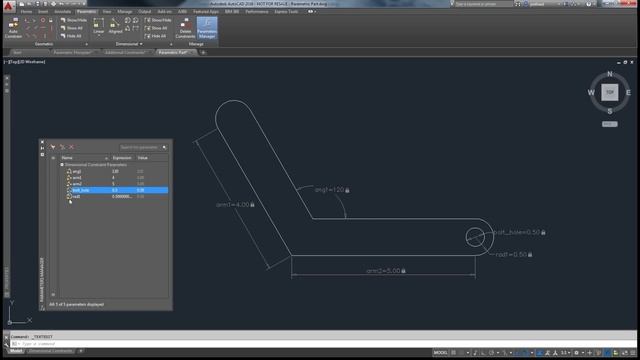Switch to Additional Constraints drawing tab
Screen dimensions: 640x360
(x=126, y=52)
